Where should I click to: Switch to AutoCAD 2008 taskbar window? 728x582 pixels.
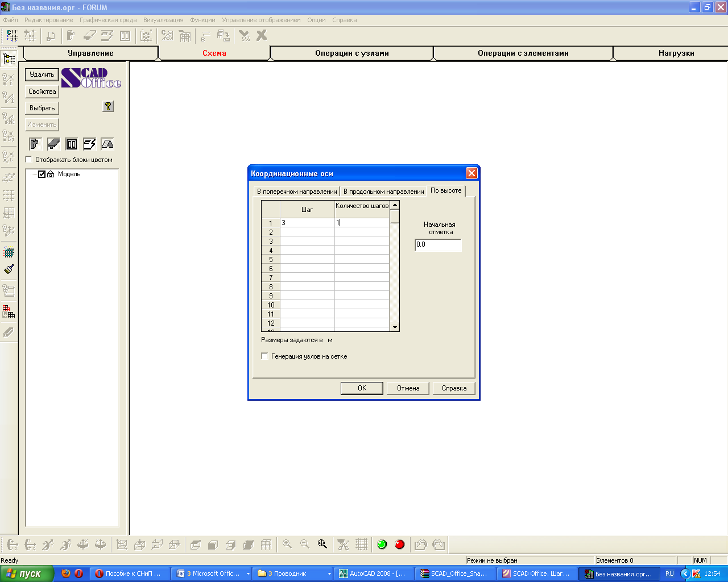[373, 574]
